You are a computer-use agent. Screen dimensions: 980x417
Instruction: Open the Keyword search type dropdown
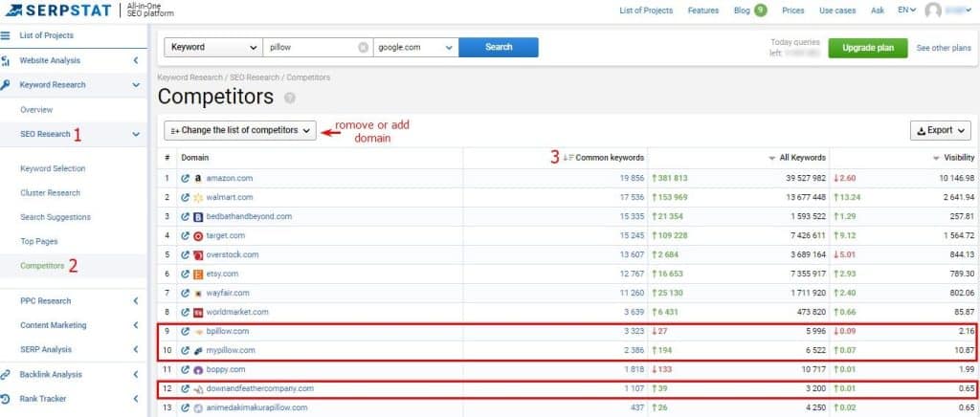coord(213,47)
